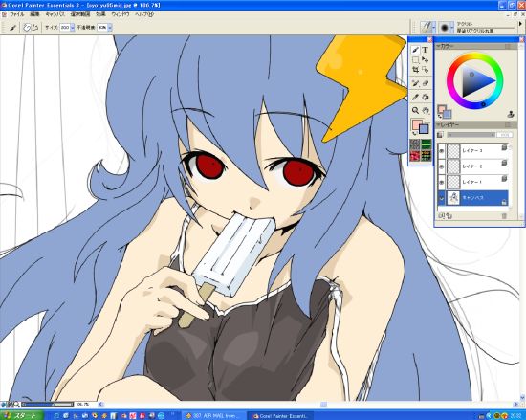The width and height of the screenshot is (526, 420).
Task: Click the Size value field
Action: click(65, 28)
